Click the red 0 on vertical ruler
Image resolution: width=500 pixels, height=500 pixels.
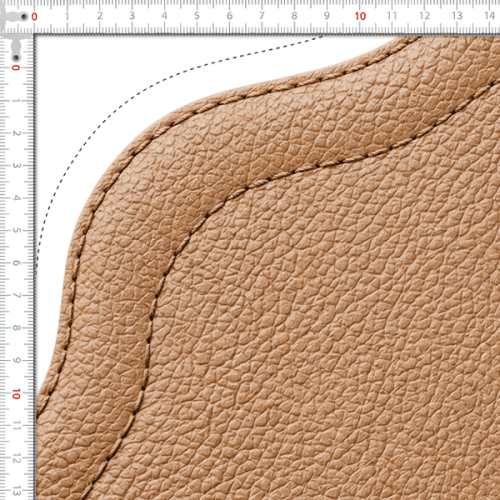coord(16,68)
